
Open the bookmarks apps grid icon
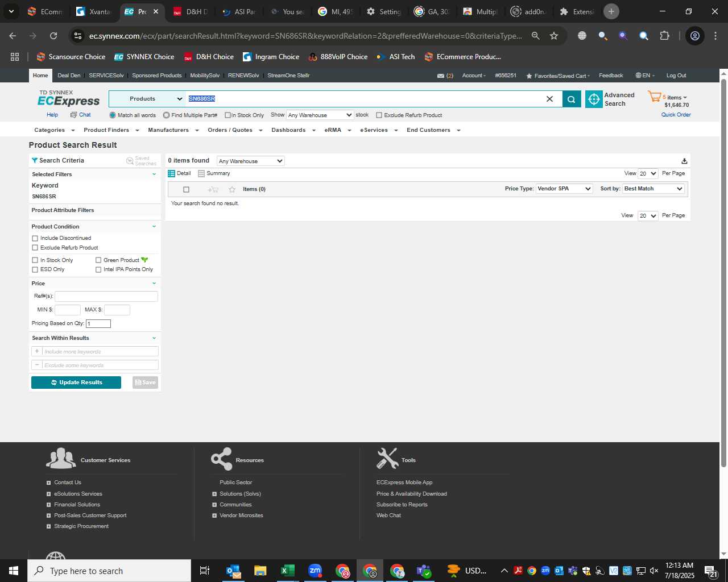coord(15,57)
